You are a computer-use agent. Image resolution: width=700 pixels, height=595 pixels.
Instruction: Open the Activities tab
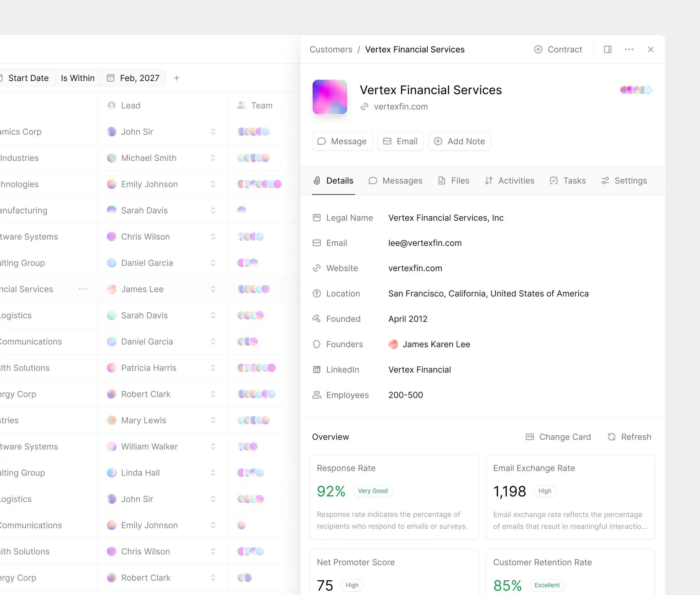click(509, 181)
